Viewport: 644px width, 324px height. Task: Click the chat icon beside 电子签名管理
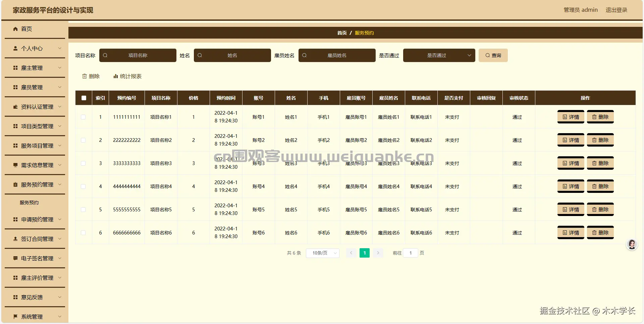(x=15, y=258)
